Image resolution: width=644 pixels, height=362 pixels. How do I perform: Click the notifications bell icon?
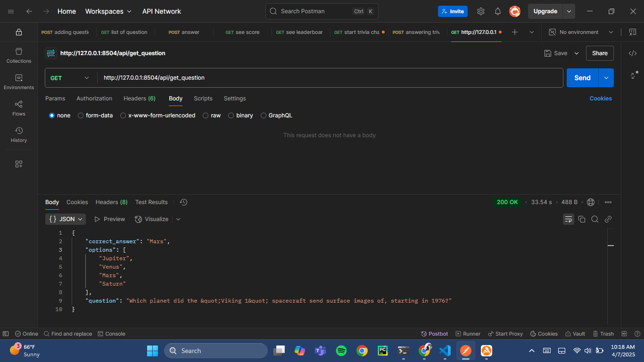498,11
